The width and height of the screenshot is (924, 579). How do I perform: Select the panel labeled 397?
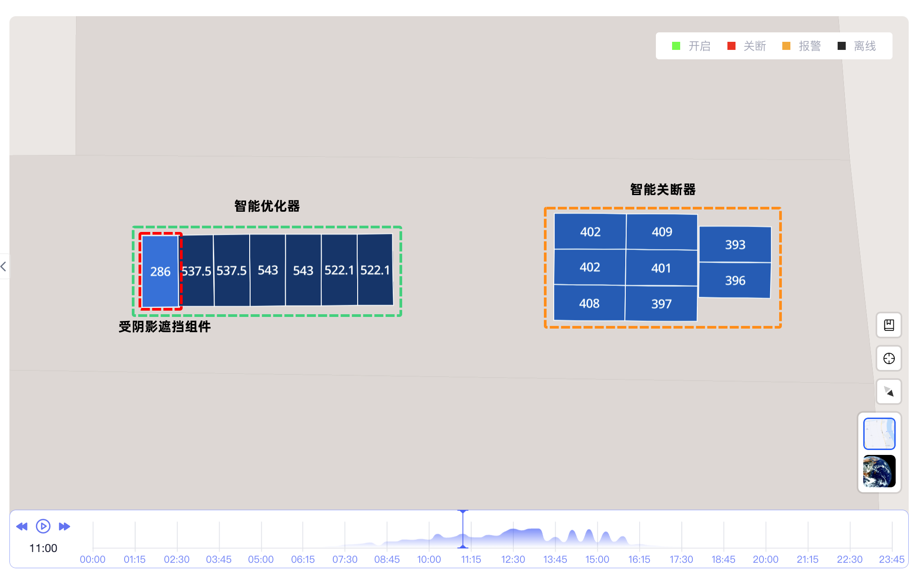[661, 304]
